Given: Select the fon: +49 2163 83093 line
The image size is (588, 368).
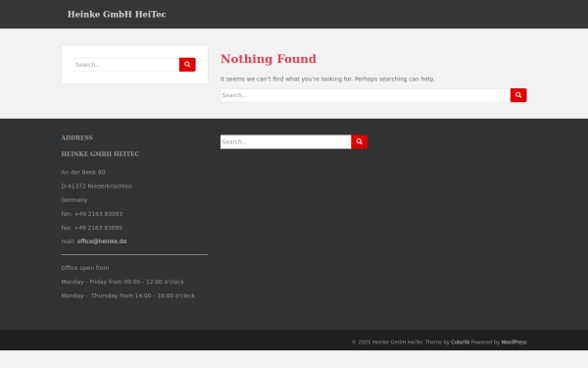Looking at the screenshot, I should [x=92, y=214].
